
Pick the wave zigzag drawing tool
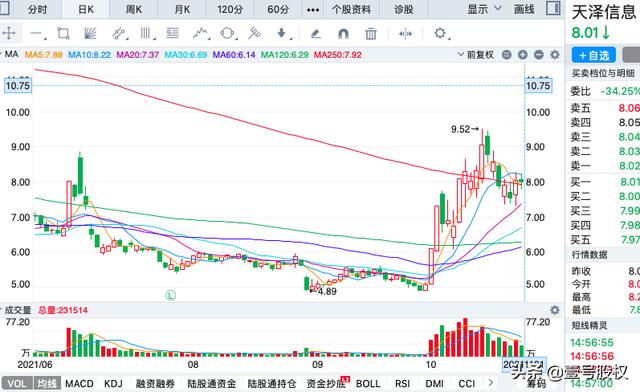(200, 33)
